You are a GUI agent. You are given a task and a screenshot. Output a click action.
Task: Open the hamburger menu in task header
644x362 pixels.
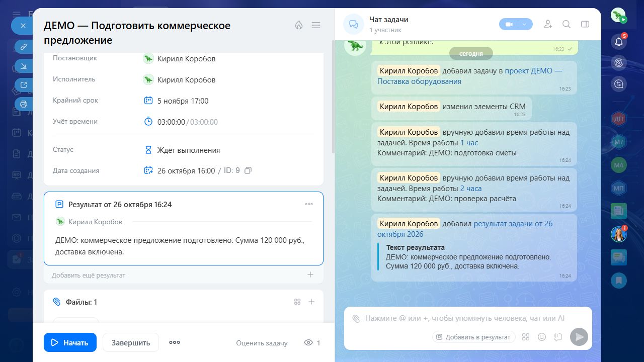tap(316, 25)
